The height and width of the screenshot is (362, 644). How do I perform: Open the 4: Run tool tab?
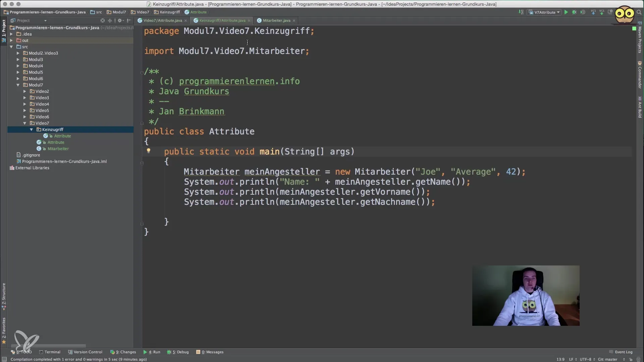152,352
